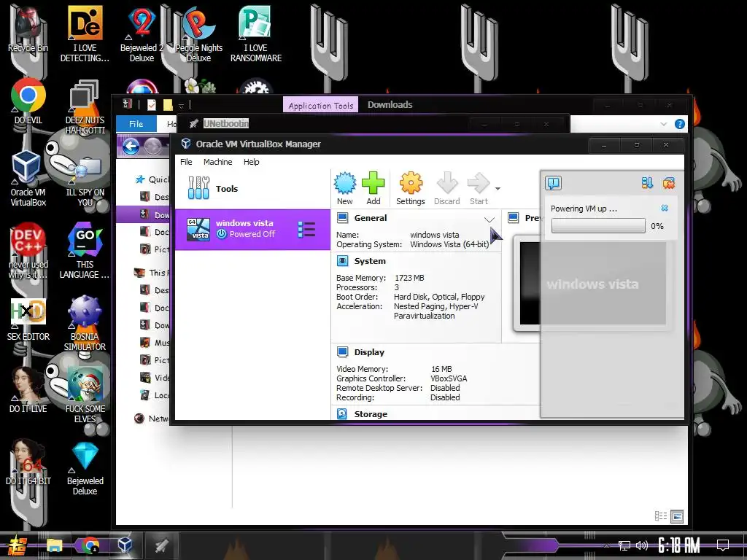
Task: Click the 6:18 AM taskbar clock
Action: click(x=678, y=545)
